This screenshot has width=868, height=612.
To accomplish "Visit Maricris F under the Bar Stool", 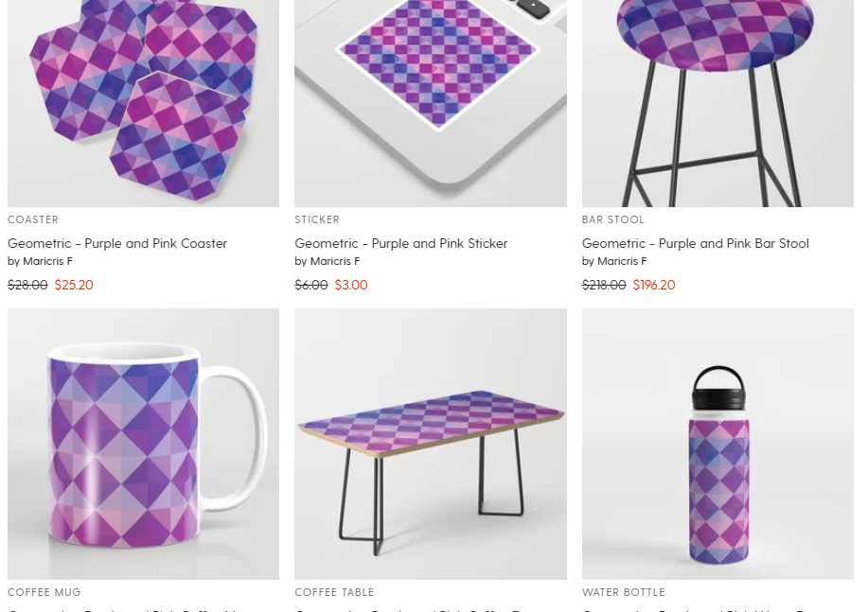I will (x=622, y=261).
